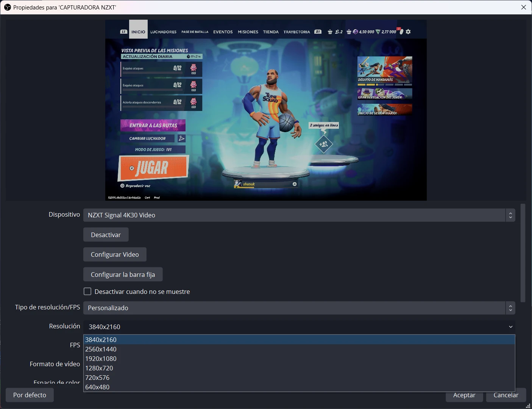Click the window resize grip corner

[x=528, y=406]
